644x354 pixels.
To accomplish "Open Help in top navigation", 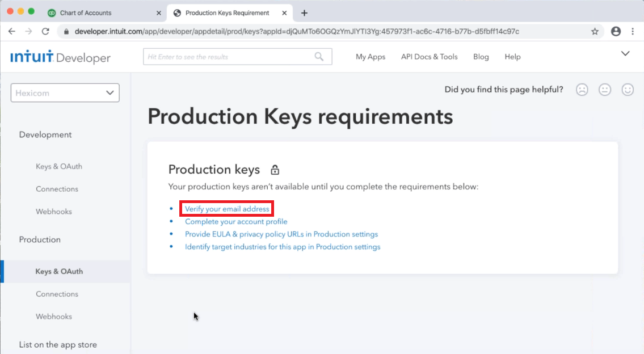I will [x=512, y=57].
